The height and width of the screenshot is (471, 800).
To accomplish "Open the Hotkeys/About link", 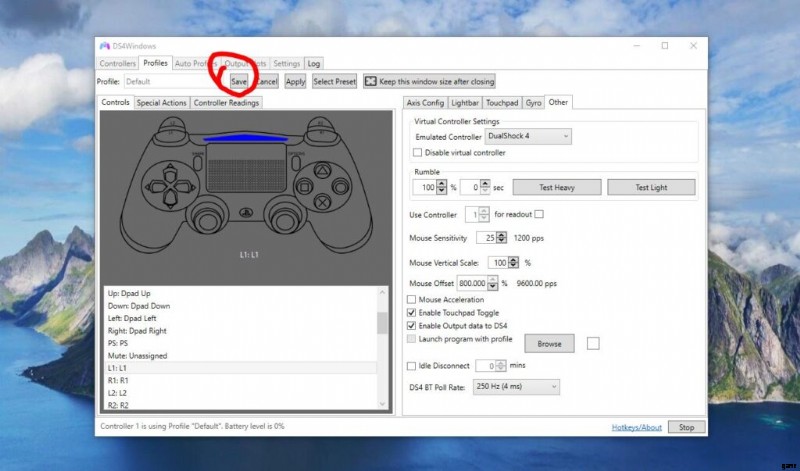I will tap(636, 427).
